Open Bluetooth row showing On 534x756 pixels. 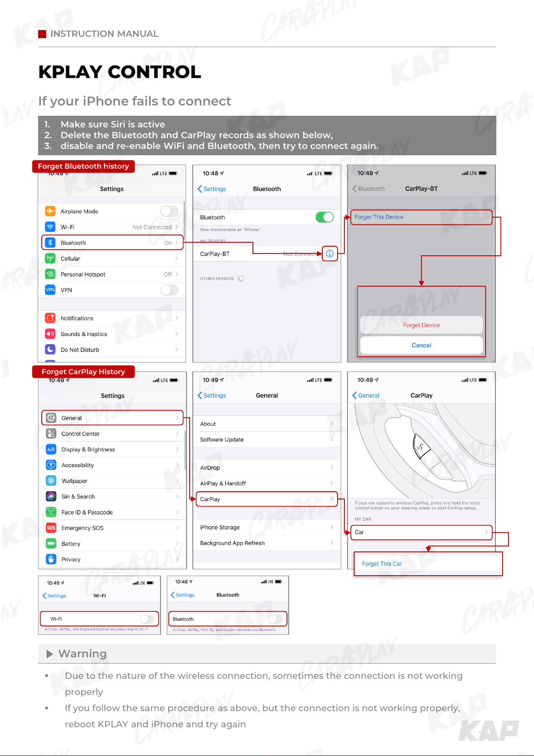tap(113, 243)
